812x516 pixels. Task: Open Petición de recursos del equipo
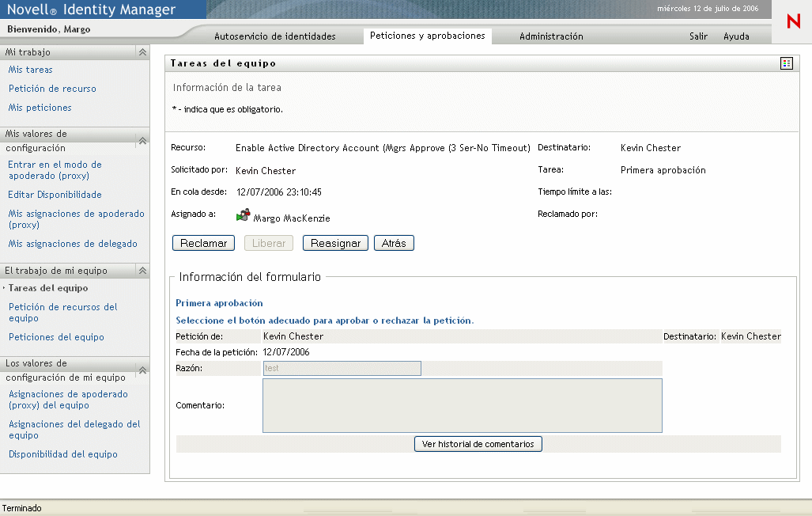(x=62, y=313)
